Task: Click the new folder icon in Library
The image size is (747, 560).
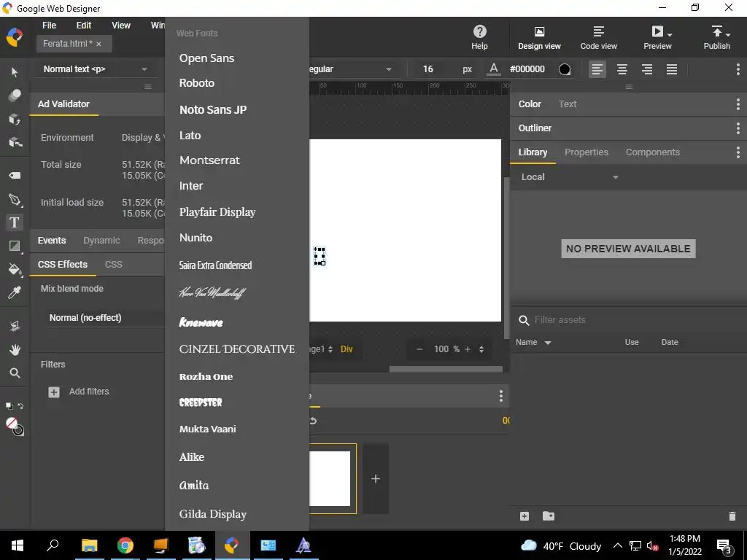Action: [549, 516]
